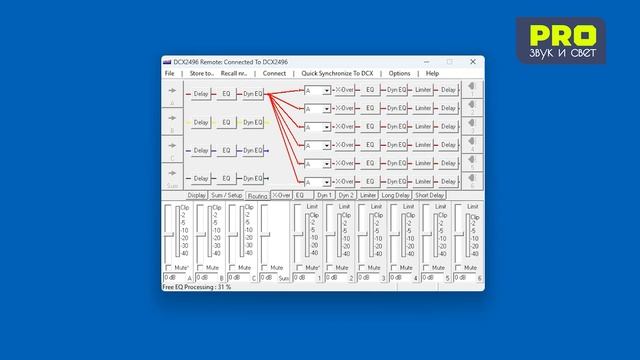Mute output channel 1
The width and height of the screenshot is (640, 360).
299,267
